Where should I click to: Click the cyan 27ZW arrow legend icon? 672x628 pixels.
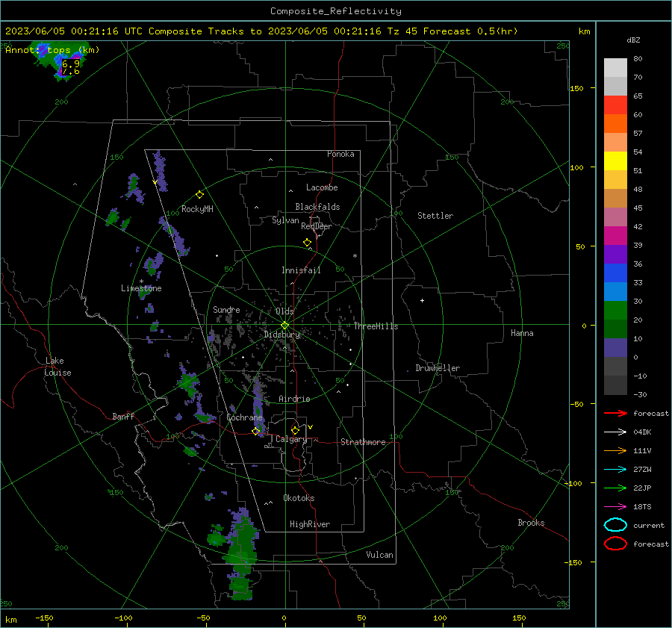tap(615, 470)
